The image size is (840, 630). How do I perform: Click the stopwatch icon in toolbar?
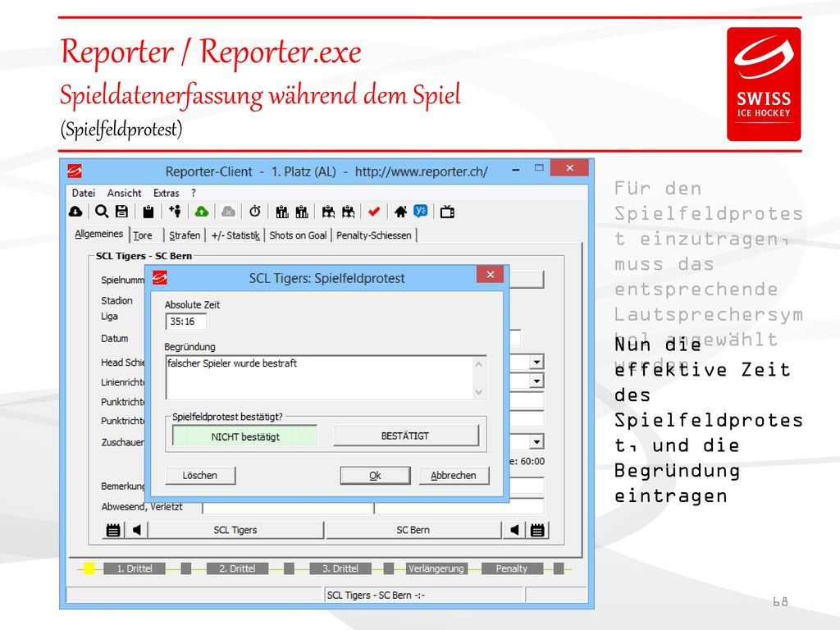coord(255,212)
